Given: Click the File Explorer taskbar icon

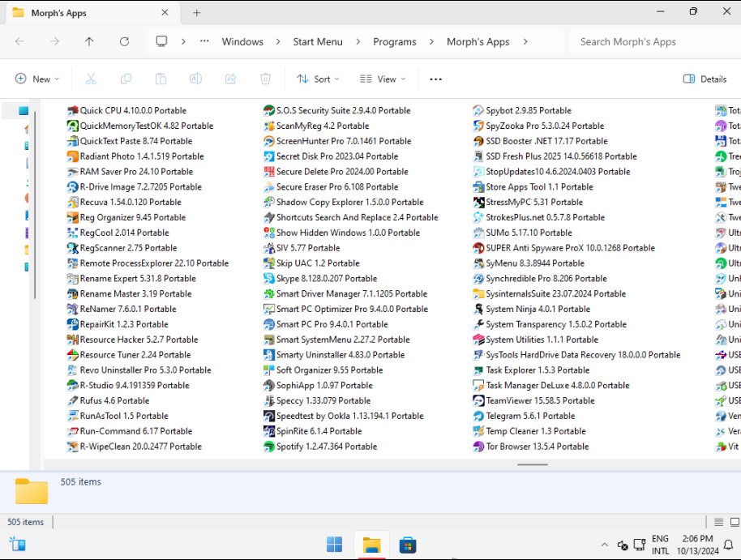Looking at the screenshot, I should [x=371, y=545].
